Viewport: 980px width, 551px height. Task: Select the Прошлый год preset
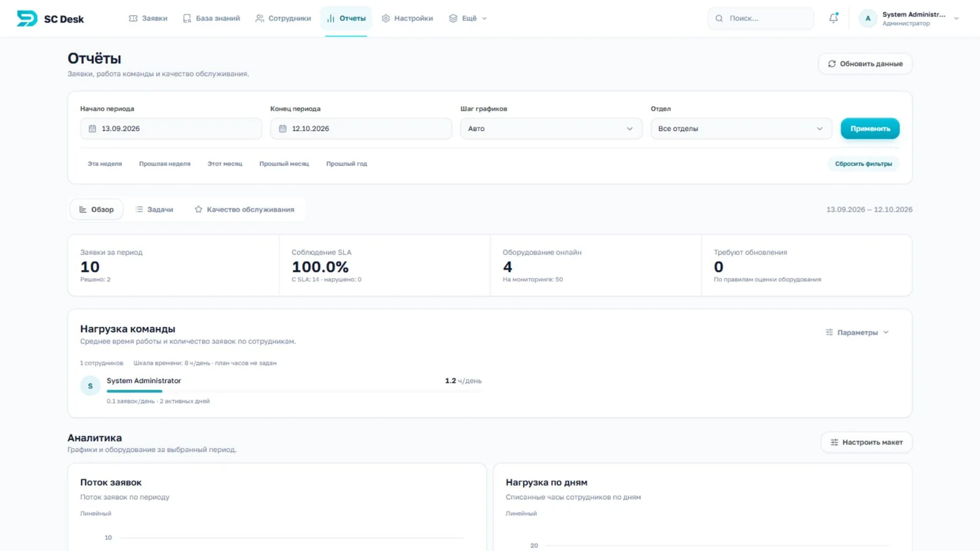(347, 163)
